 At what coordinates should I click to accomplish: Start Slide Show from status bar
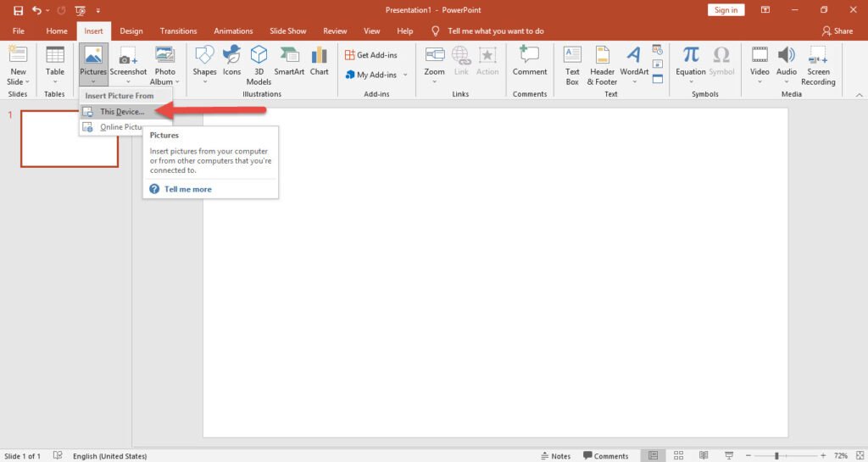729,455
